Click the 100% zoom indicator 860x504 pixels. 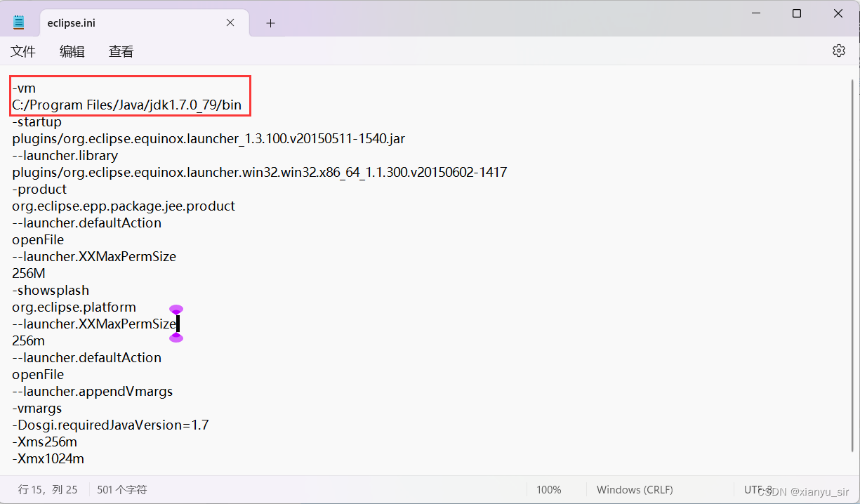(x=549, y=489)
